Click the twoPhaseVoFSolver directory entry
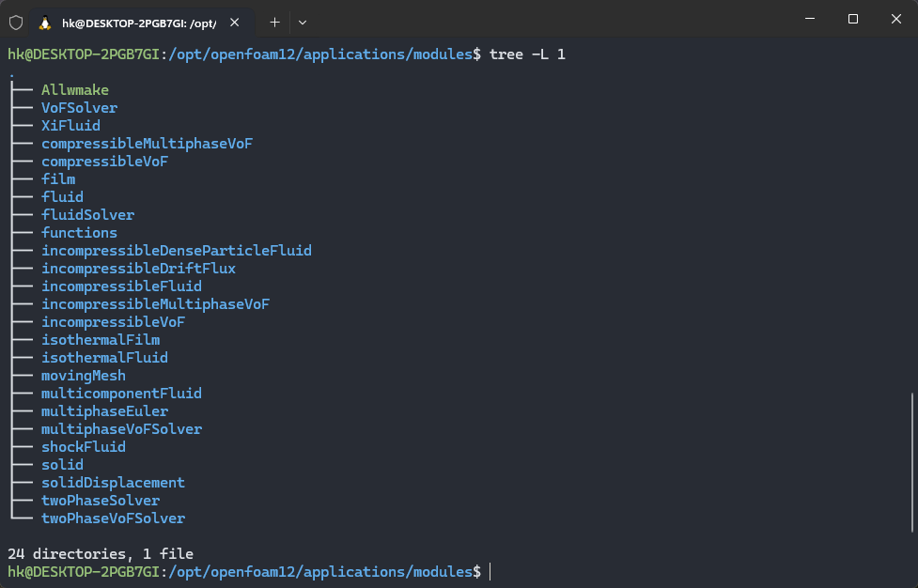 click(113, 518)
